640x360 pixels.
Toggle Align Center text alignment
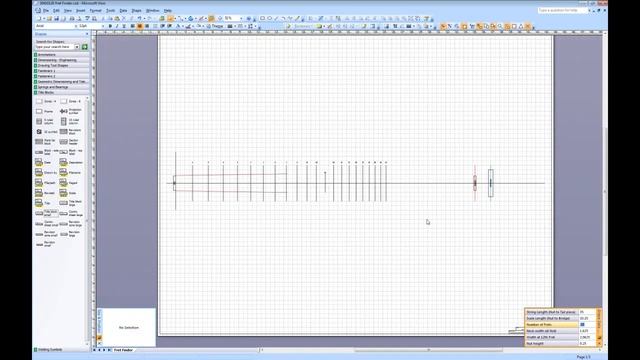(140, 26)
